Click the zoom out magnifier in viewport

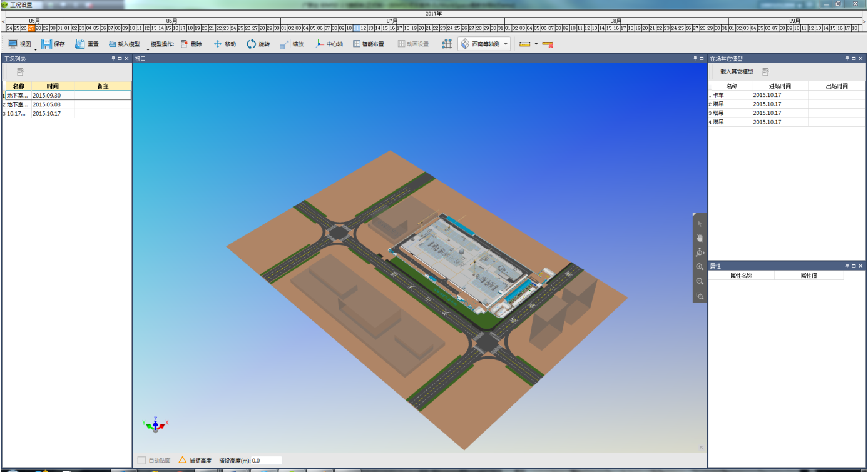[x=700, y=281]
